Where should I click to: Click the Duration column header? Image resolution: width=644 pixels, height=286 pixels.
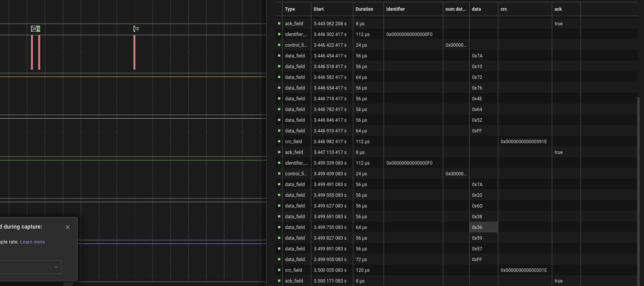tap(364, 9)
